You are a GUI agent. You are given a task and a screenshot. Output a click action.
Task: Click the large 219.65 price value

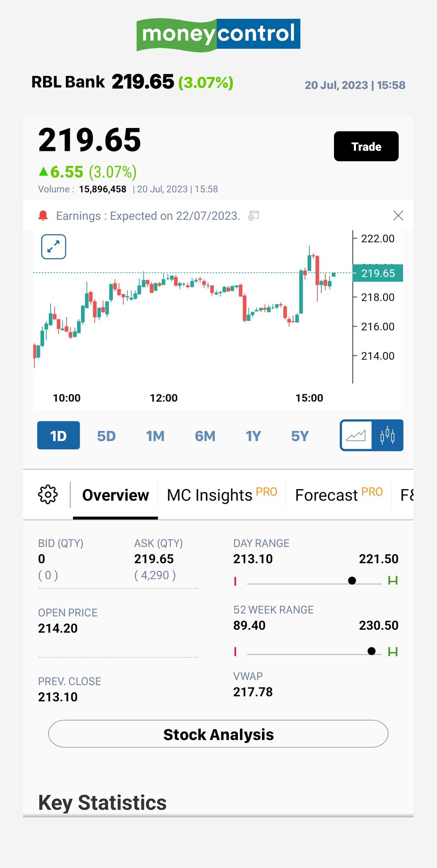point(89,140)
